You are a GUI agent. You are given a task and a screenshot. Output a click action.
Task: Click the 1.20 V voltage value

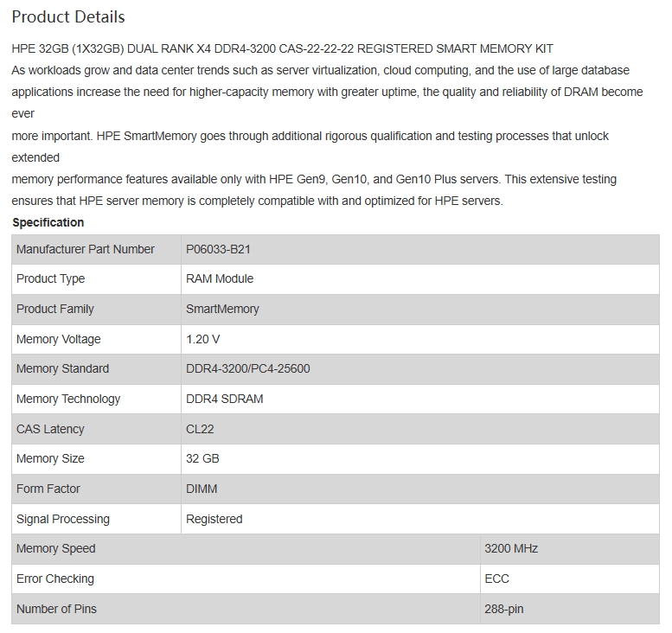202,339
